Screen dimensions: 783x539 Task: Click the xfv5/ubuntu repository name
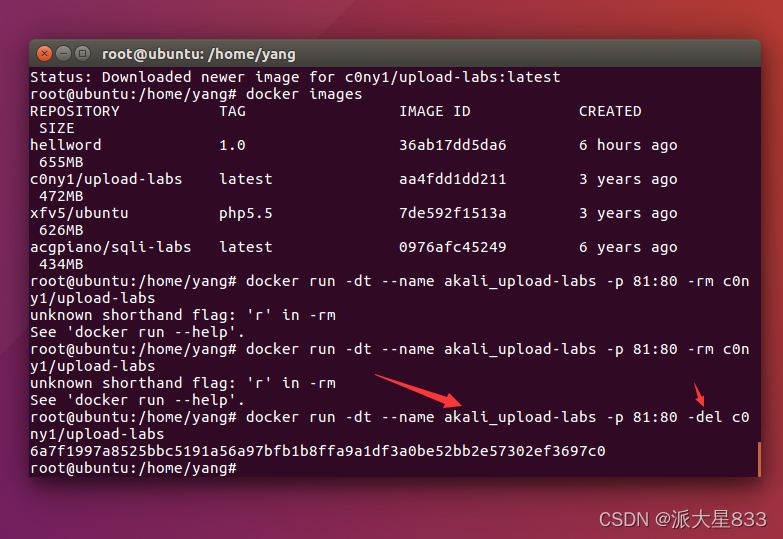(x=79, y=213)
